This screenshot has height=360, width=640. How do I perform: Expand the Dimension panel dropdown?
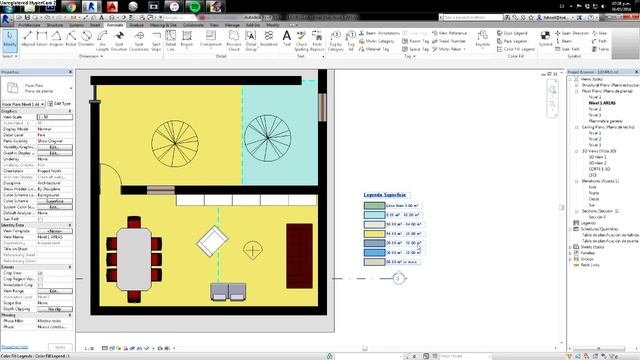click(91, 56)
